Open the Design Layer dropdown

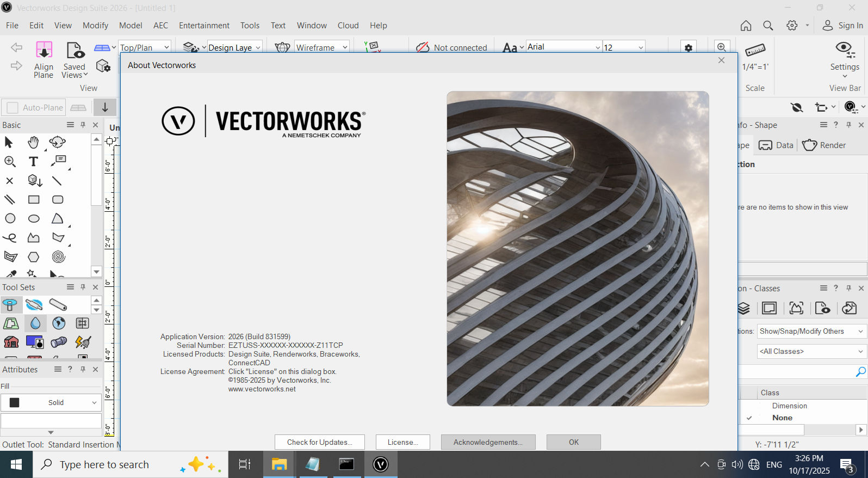[235, 47]
